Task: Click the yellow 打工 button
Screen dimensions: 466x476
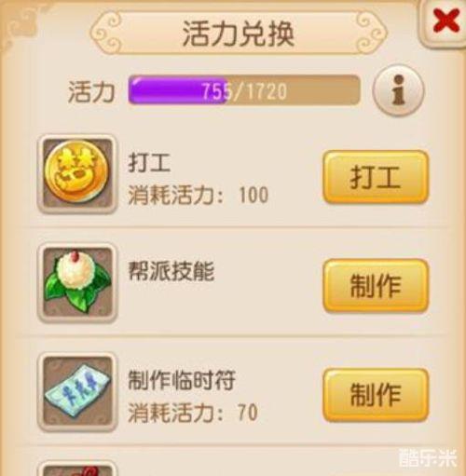Action: (x=376, y=177)
